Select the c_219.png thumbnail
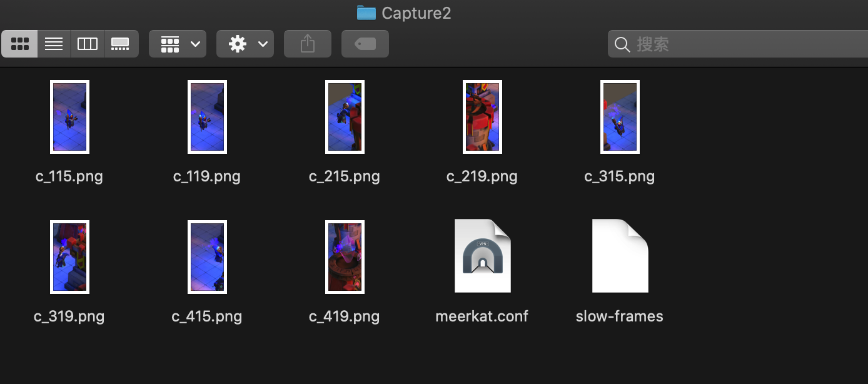The width and height of the screenshot is (868, 384). (x=482, y=117)
